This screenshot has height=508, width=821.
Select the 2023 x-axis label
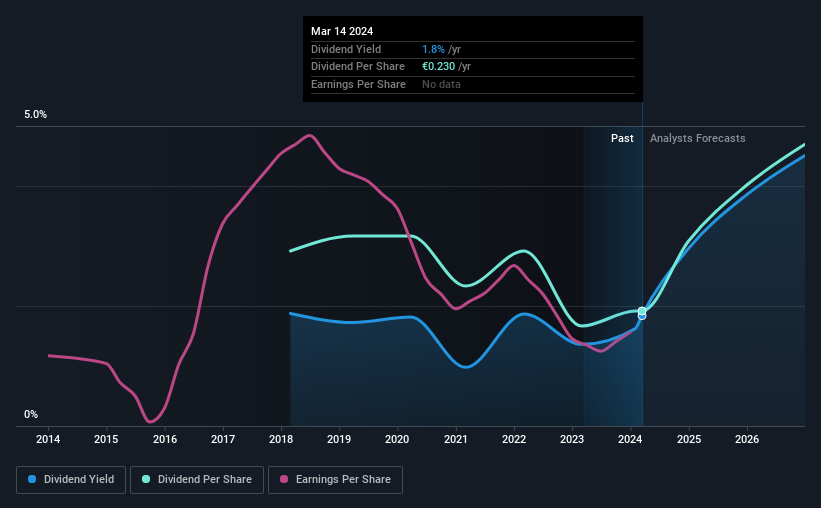pos(572,439)
